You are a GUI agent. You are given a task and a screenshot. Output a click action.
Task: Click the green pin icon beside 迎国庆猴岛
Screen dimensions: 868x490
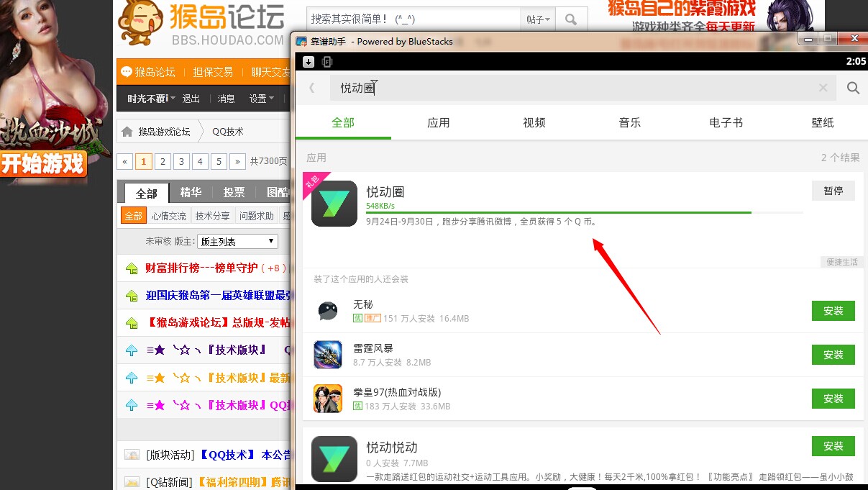click(132, 296)
